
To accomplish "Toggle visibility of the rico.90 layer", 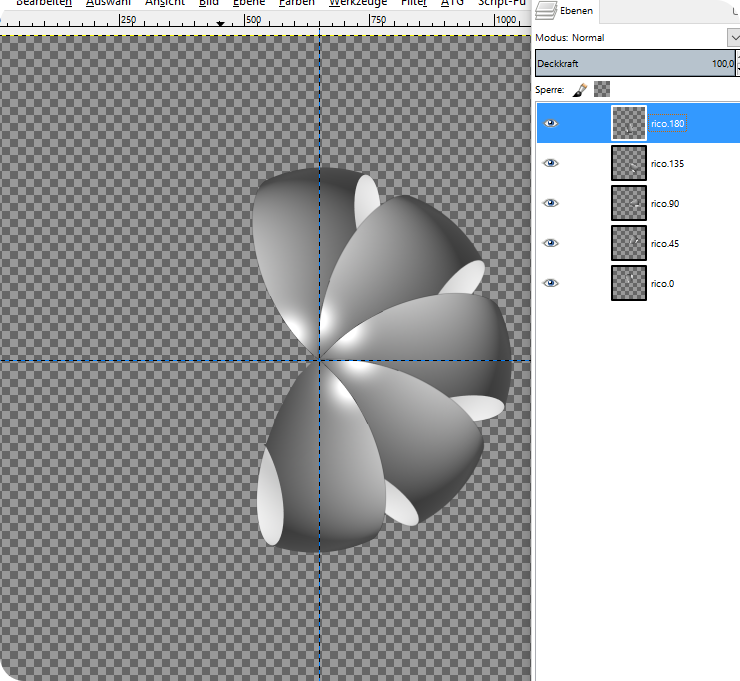I will click(x=550, y=203).
